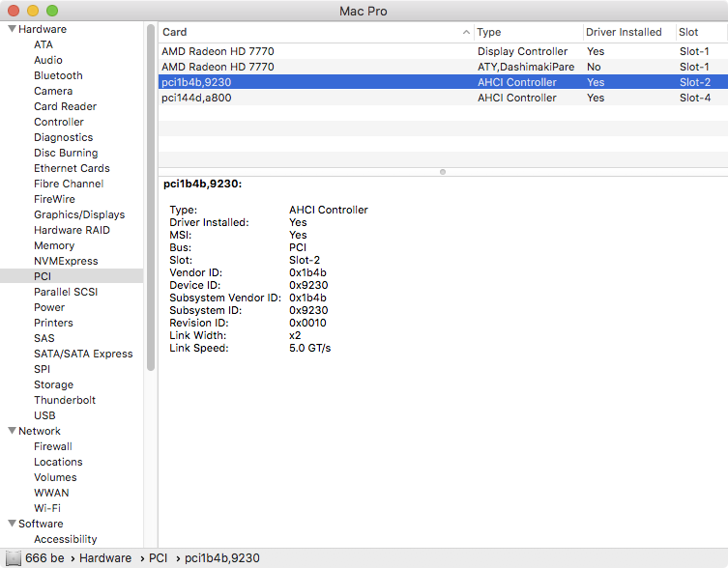This screenshot has width=728, height=568.
Task: Select Camera in the sidebar
Action: tap(53, 91)
